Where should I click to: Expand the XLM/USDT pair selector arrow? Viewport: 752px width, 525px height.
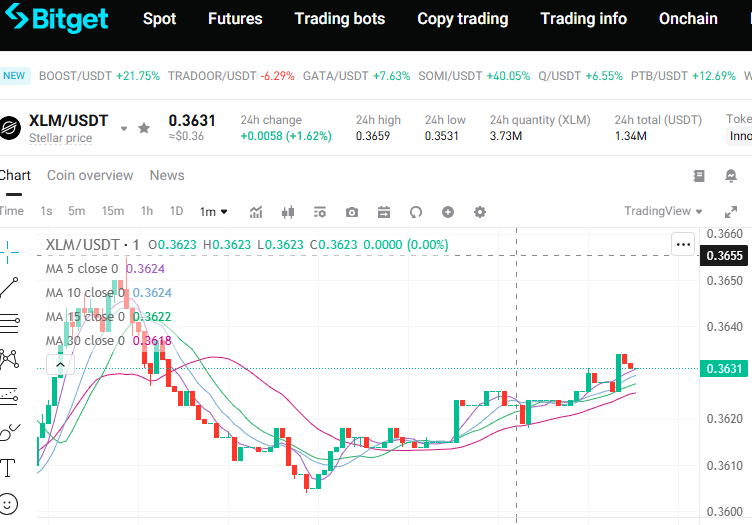pos(124,128)
